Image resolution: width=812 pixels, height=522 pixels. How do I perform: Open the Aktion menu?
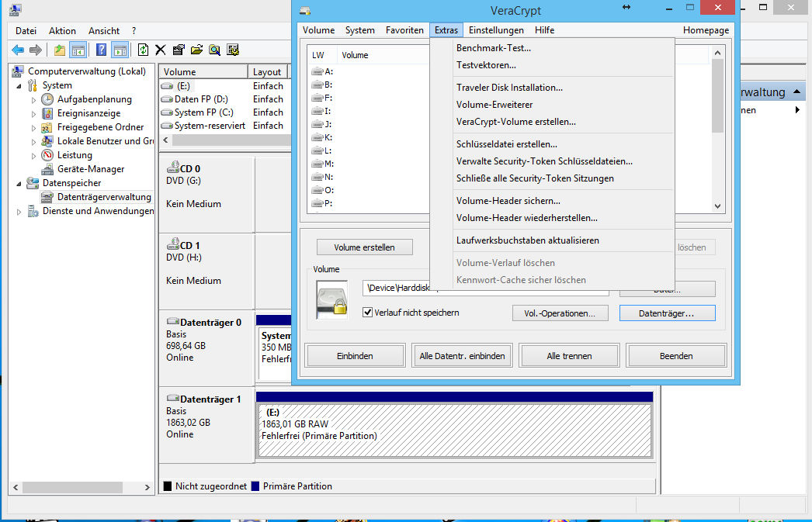coord(62,31)
